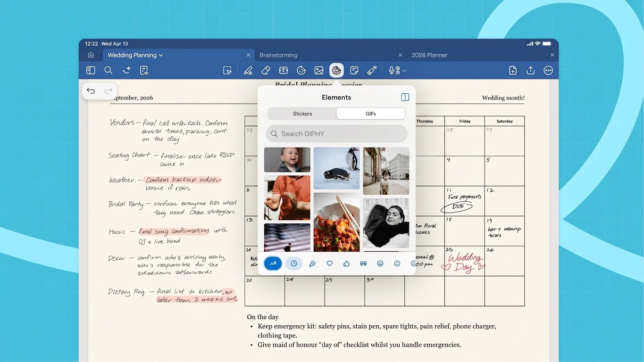Image resolution: width=644 pixels, height=362 pixels.
Task: Click the highlighted 'confirm backup indoor' note
Action: pyautogui.click(x=183, y=180)
